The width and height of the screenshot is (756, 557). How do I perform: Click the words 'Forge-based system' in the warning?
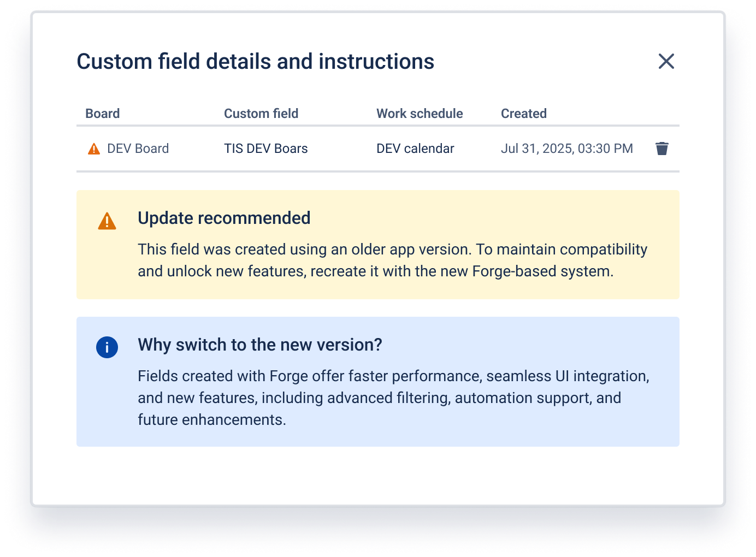(x=542, y=271)
